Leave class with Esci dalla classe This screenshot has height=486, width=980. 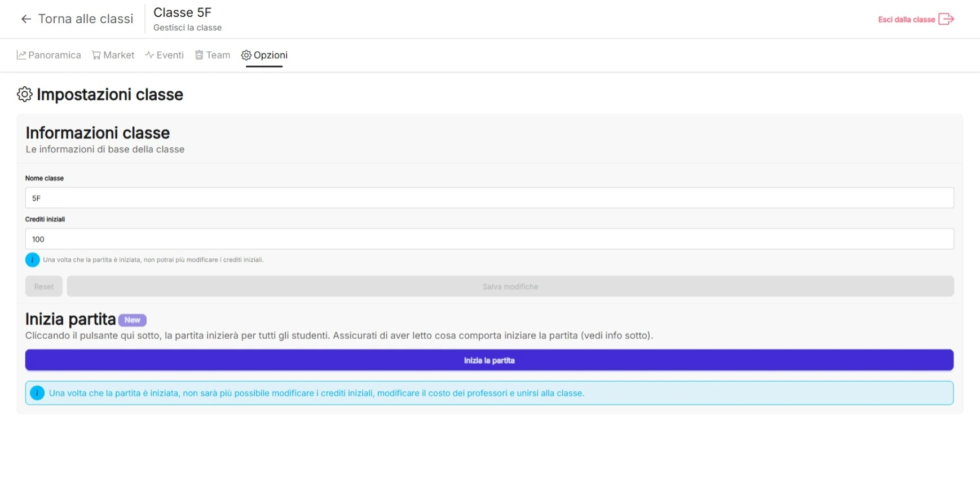coord(906,20)
